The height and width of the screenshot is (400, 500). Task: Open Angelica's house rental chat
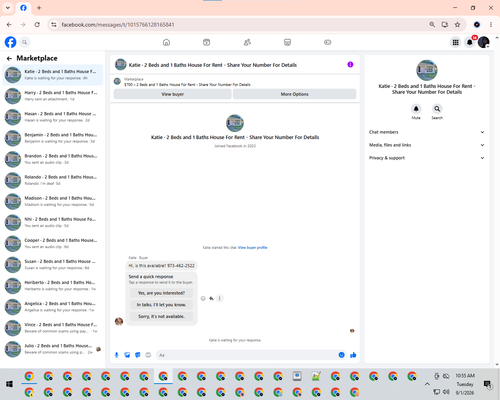click(53, 307)
